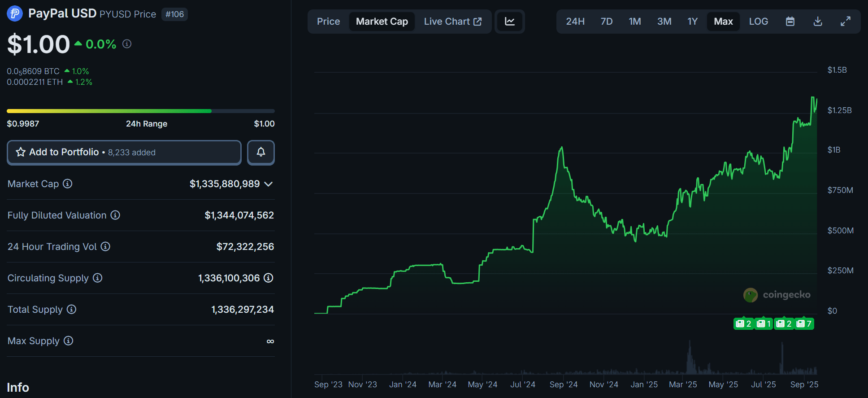This screenshot has width=868, height=398.
Task: Click the star icon in Add to Portfolio
Action: tap(21, 152)
